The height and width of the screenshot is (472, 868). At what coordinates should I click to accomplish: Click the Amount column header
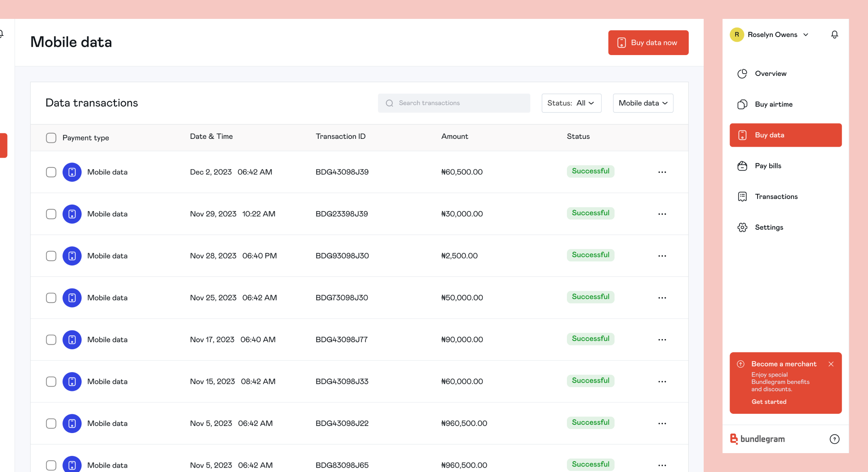tap(454, 136)
